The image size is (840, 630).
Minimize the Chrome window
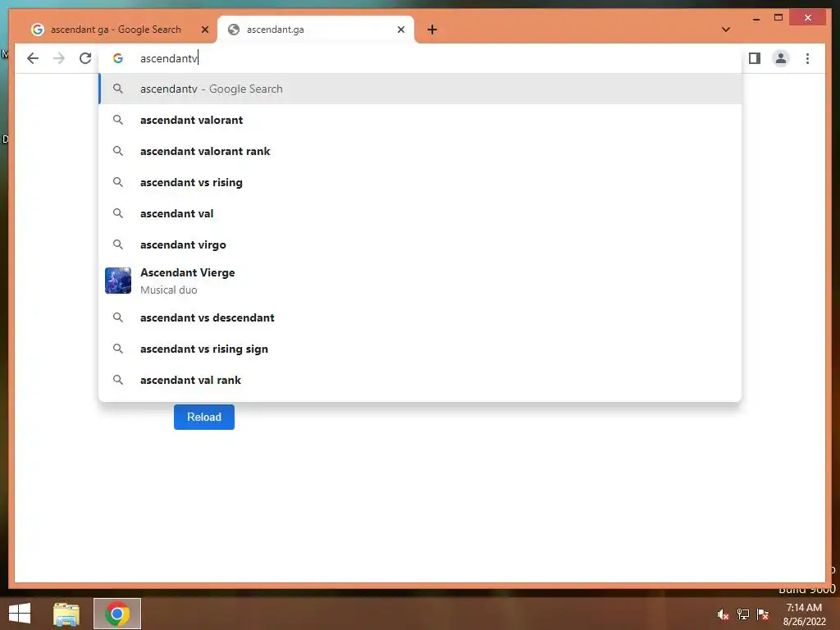[x=756, y=18]
